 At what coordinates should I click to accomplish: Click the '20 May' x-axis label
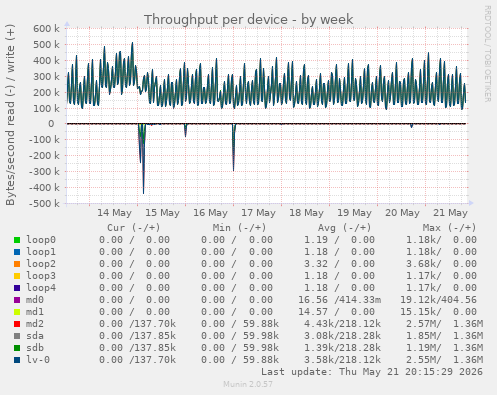click(x=402, y=213)
